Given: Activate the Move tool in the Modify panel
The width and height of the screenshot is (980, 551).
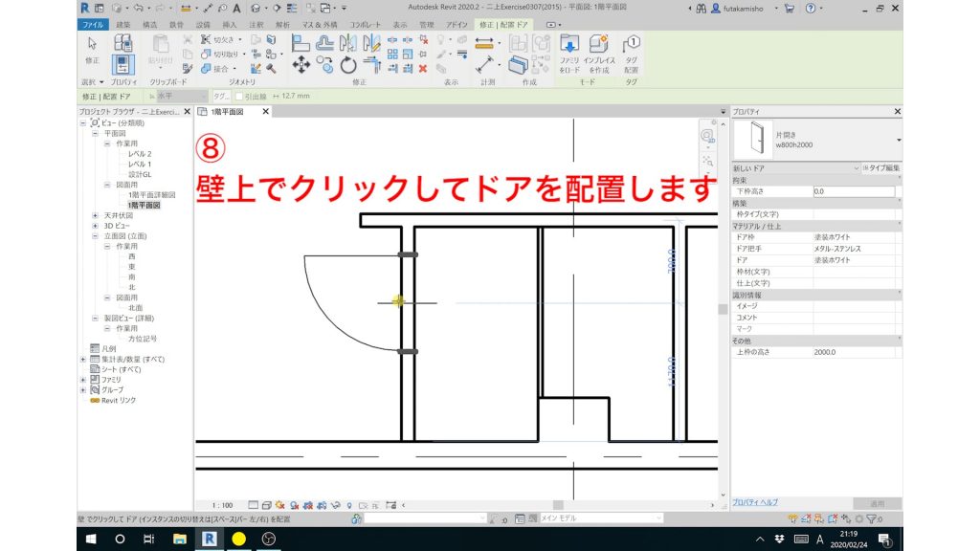Looking at the screenshot, I should [301, 64].
